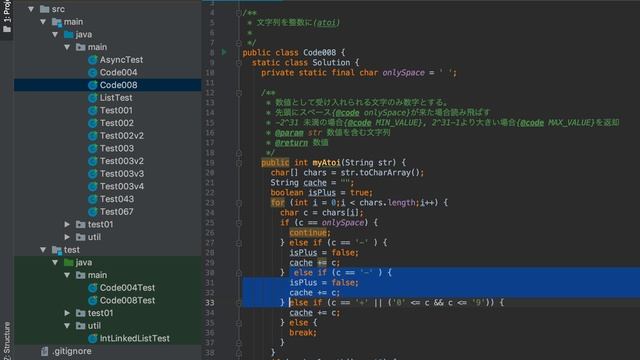The image size is (640, 360).
Task: Click the Code008 class icon
Action: pyautogui.click(x=93, y=85)
